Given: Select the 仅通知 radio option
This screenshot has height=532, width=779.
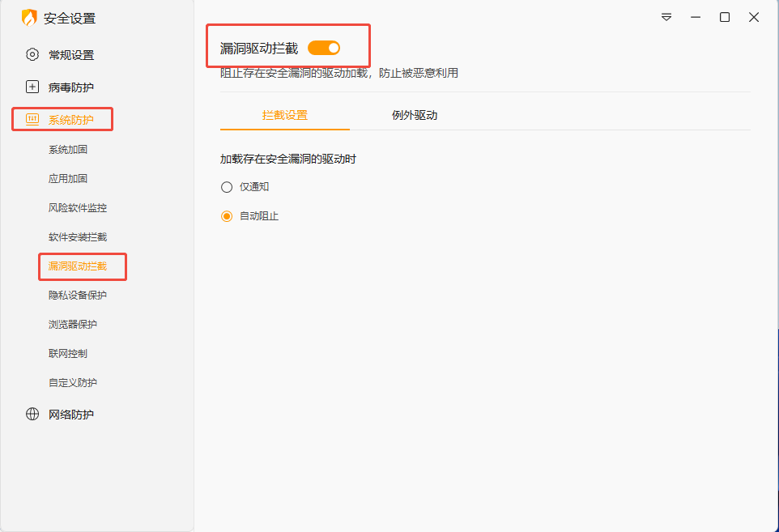Looking at the screenshot, I should tap(227, 187).
